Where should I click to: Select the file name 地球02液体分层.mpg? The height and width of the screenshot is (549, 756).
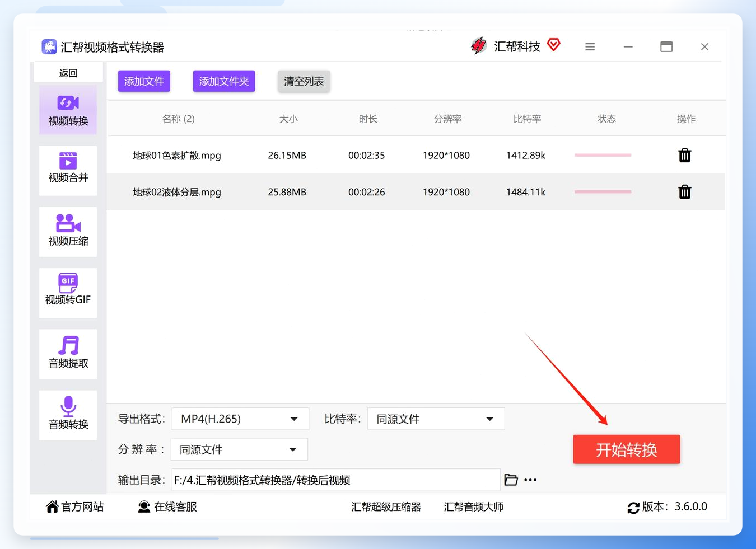tap(177, 192)
